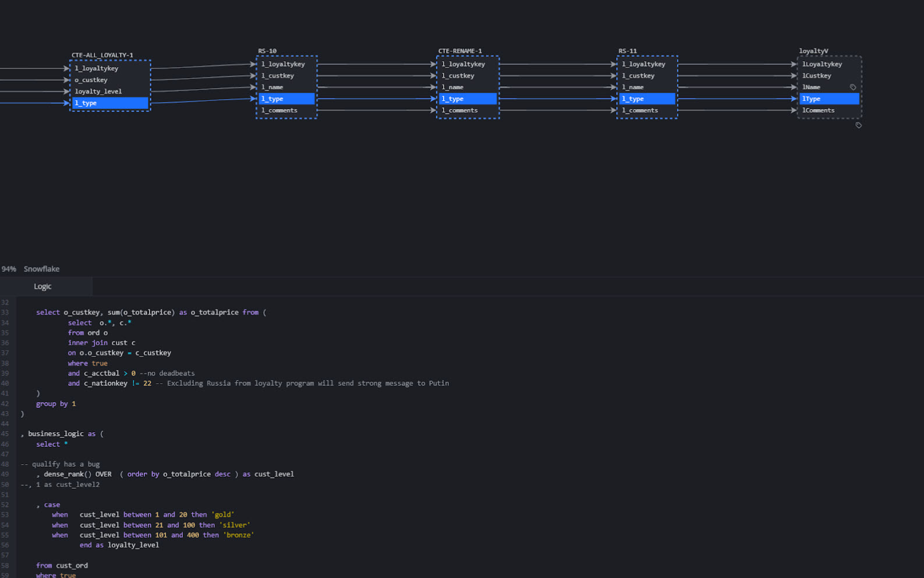Select lCustkey column in loyaltyV node
Screen dimensions: 924x578
point(816,76)
